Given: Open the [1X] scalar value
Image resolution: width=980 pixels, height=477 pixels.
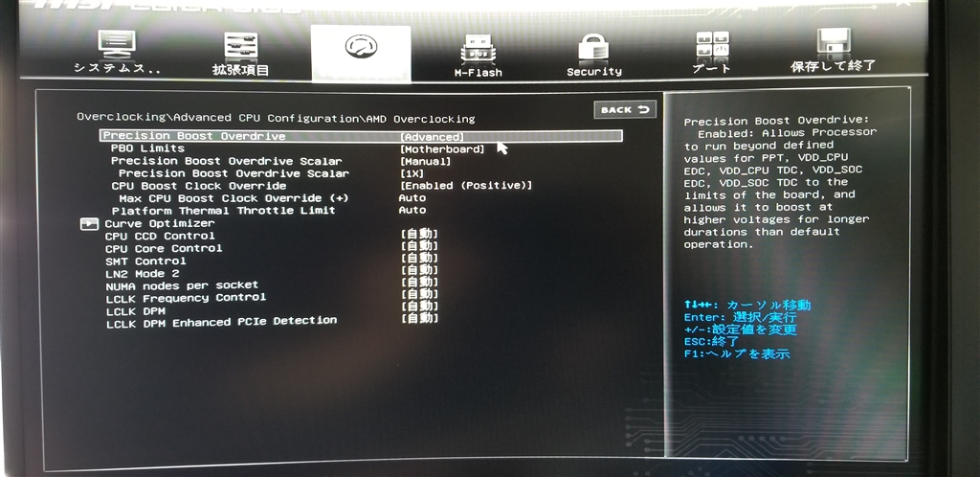Looking at the screenshot, I should click(x=412, y=173).
